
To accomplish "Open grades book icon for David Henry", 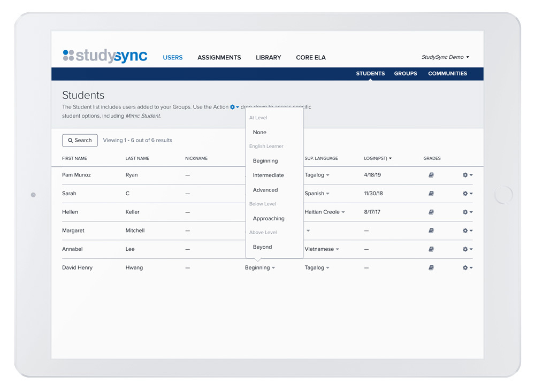I will [431, 268].
